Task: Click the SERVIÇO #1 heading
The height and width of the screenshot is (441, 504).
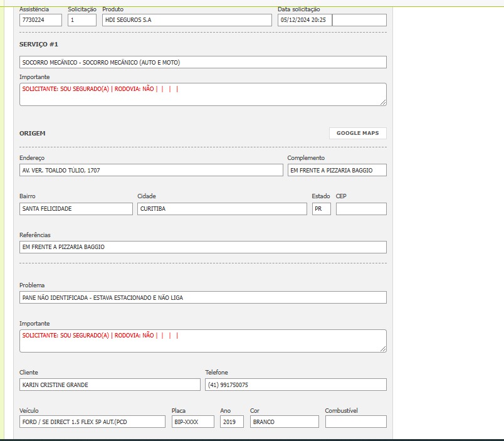Action: (39, 45)
